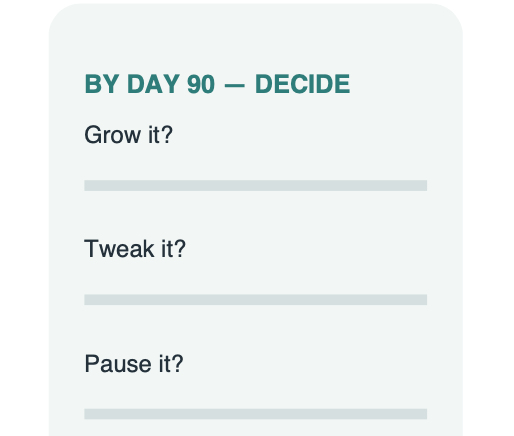Click the blank space between Grow and Tweak

click(256, 213)
